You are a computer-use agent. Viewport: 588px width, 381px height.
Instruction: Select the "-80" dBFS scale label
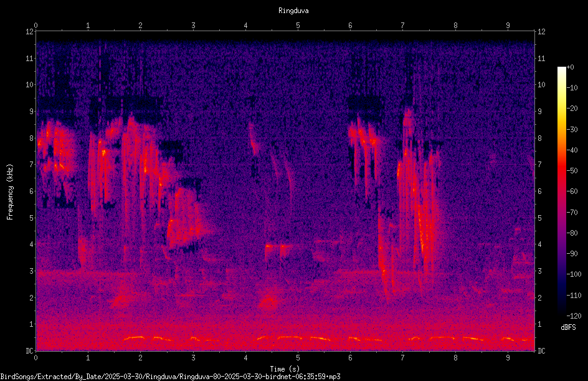click(x=572, y=233)
